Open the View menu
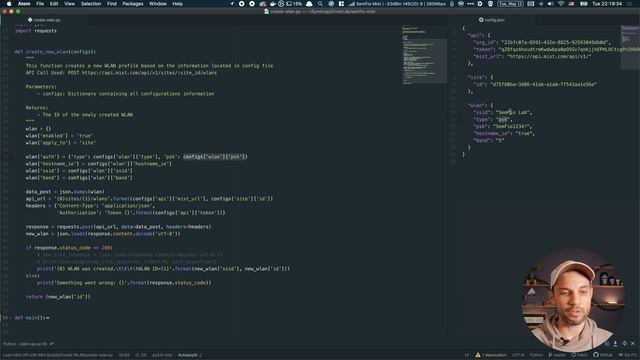This screenshot has width=640, height=360. tap(69, 4)
